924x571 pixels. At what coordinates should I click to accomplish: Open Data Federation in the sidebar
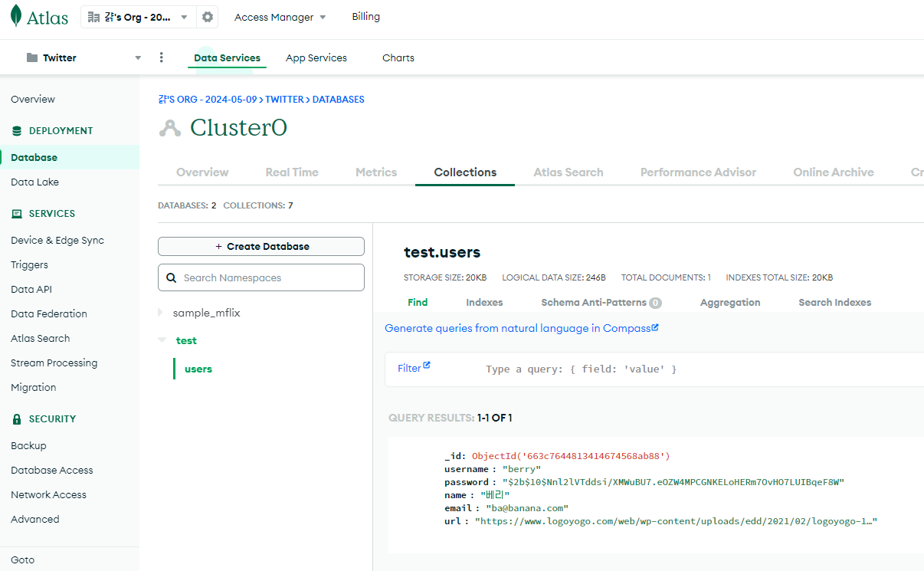pos(49,314)
